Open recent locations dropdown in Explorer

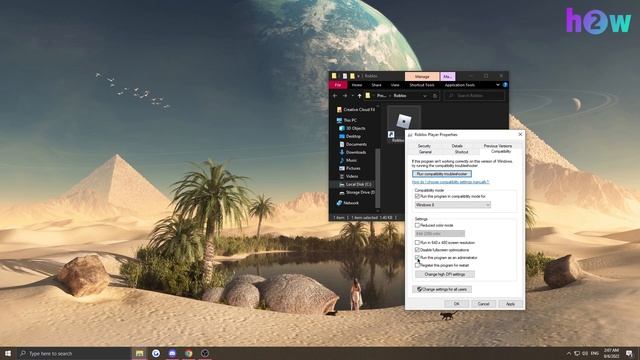click(x=352, y=96)
